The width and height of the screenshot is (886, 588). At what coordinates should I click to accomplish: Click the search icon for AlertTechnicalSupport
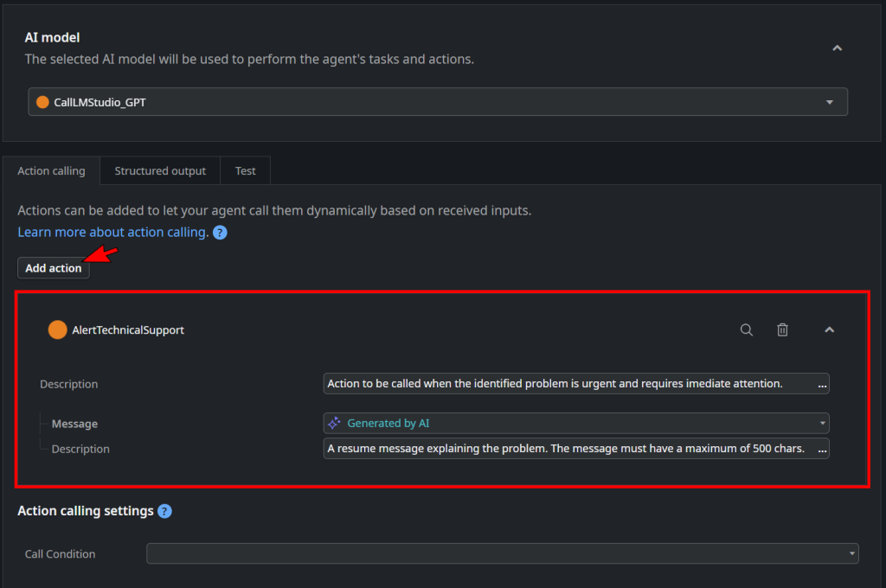(x=746, y=329)
